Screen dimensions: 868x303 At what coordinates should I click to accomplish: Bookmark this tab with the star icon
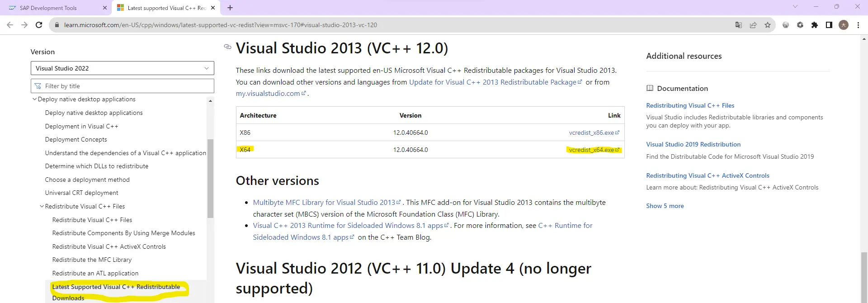[x=768, y=25]
